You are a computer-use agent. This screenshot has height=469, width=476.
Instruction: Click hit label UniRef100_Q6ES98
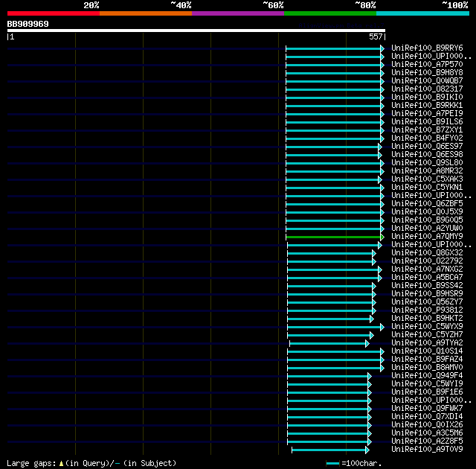(x=427, y=155)
